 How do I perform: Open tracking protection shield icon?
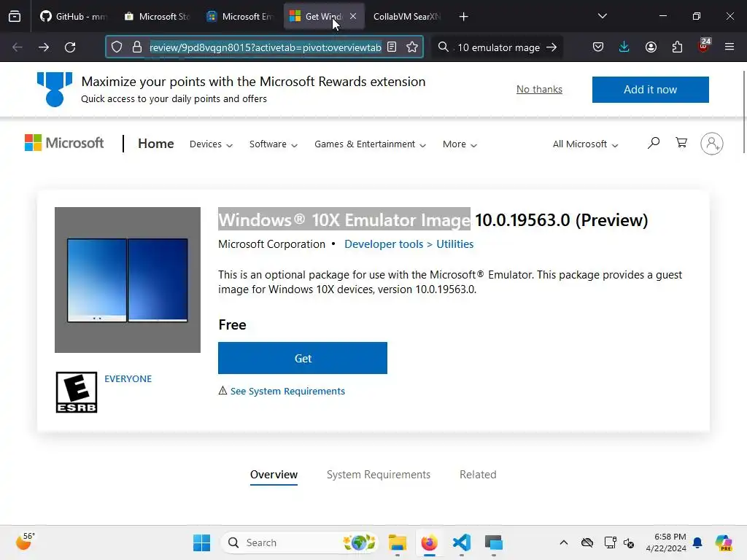117,47
